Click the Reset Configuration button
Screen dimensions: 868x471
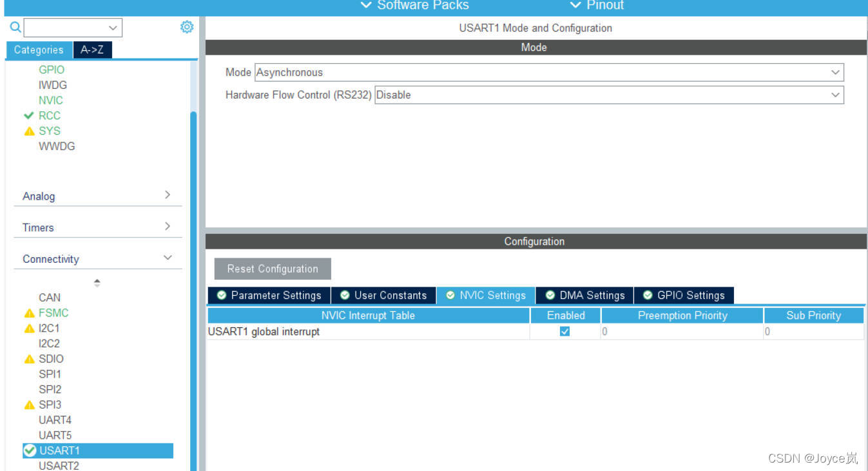click(x=273, y=269)
